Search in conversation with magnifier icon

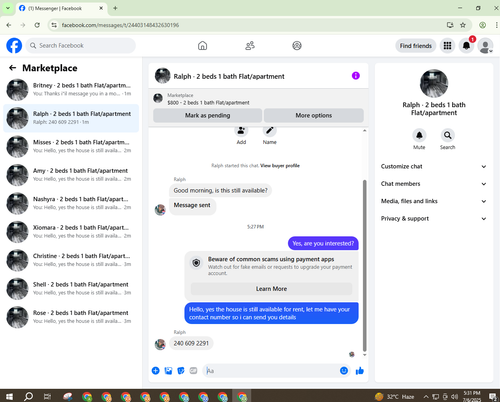pyautogui.click(x=447, y=135)
